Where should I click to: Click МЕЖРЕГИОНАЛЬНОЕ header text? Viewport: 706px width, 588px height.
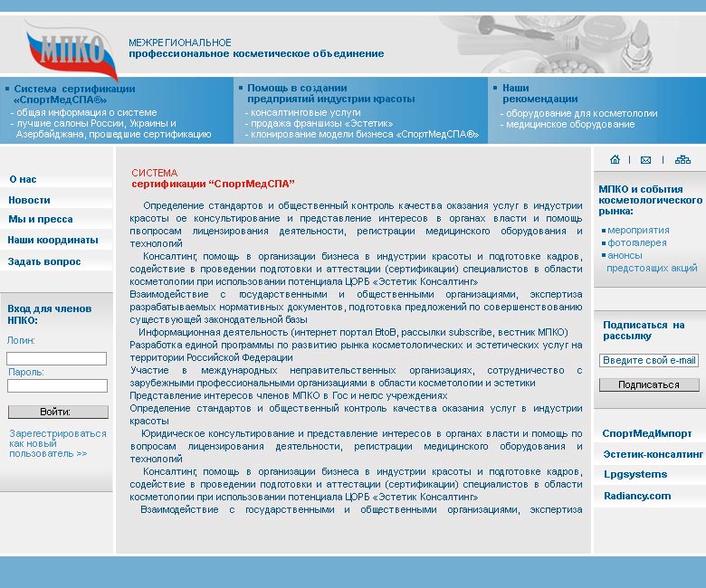point(179,43)
